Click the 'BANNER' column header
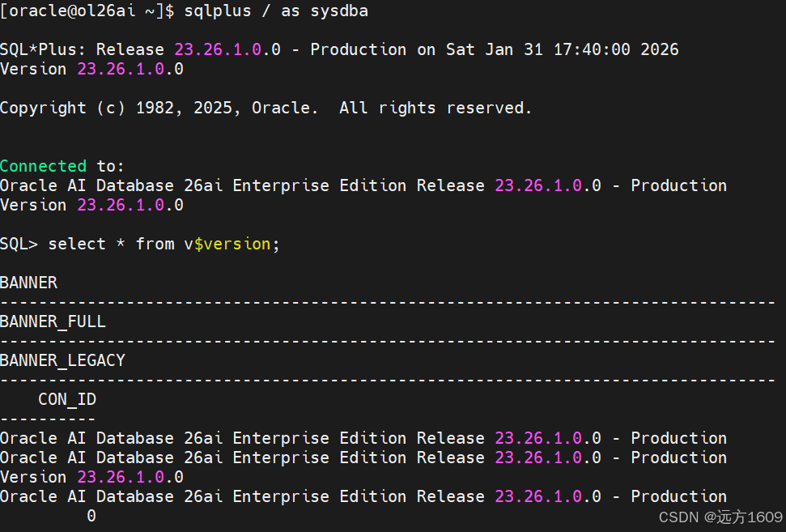Viewport: 786px width, 532px height. [29, 283]
